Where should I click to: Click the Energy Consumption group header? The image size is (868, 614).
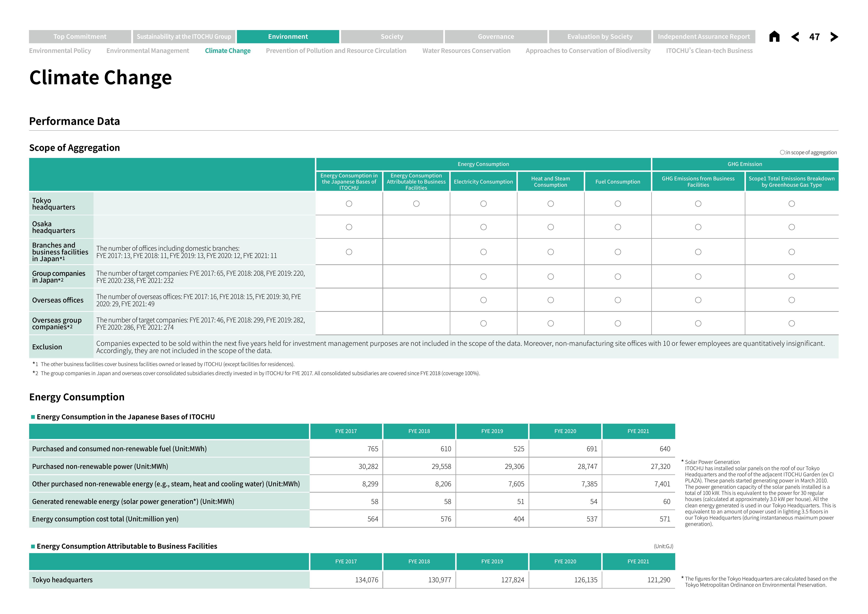(483, 164)
